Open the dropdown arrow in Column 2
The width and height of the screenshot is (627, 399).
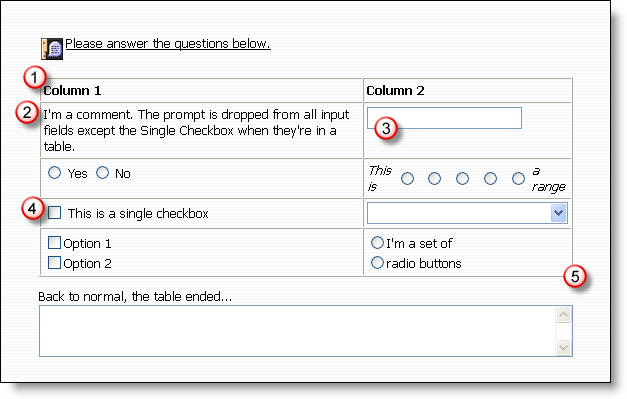coord(558,213)
